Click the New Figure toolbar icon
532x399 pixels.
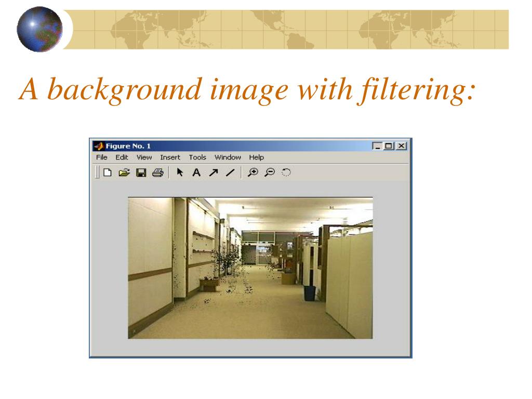pyautogui.click(x=107, y=172)
